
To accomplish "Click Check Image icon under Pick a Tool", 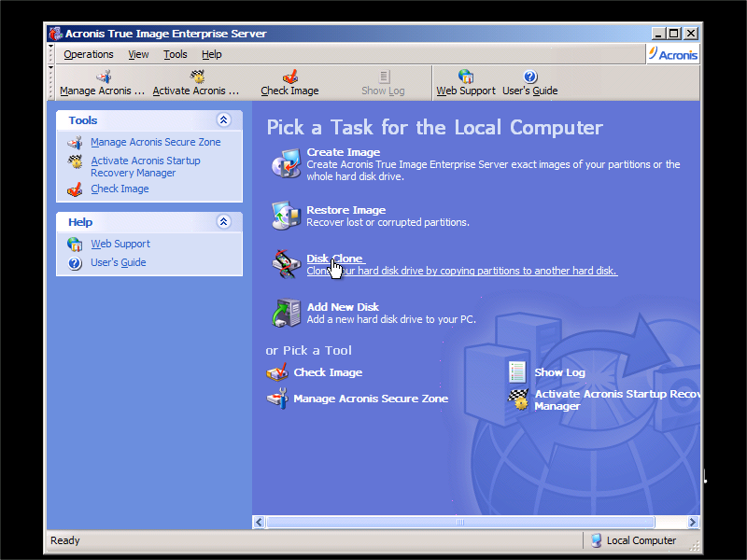I will 276,372.
